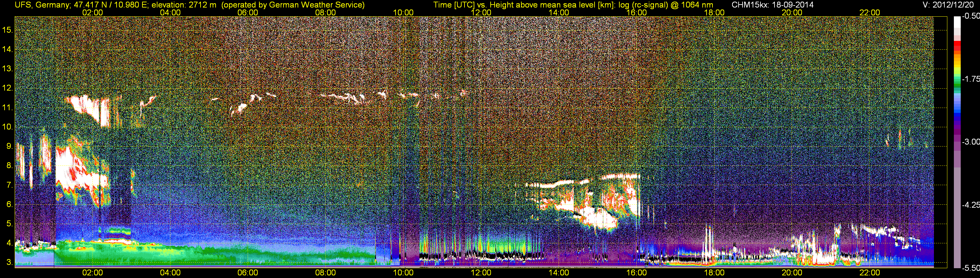This screenshot has height=278, width=980.
Task: Click the -0.50 colorbar scale value
Action: click(x=971, y=16)
